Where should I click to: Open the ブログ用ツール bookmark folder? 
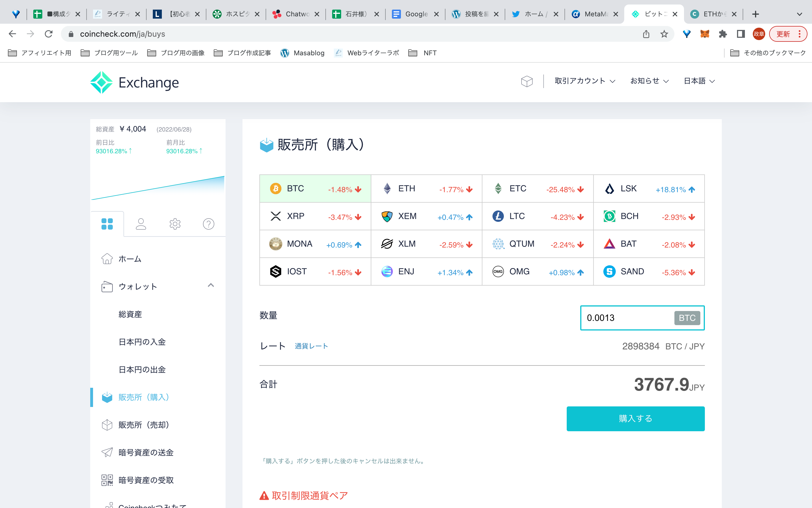coord(109,53)
